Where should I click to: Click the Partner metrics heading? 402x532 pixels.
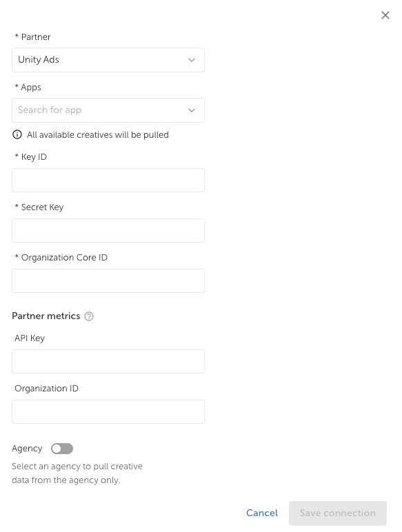tap(46, 316)
